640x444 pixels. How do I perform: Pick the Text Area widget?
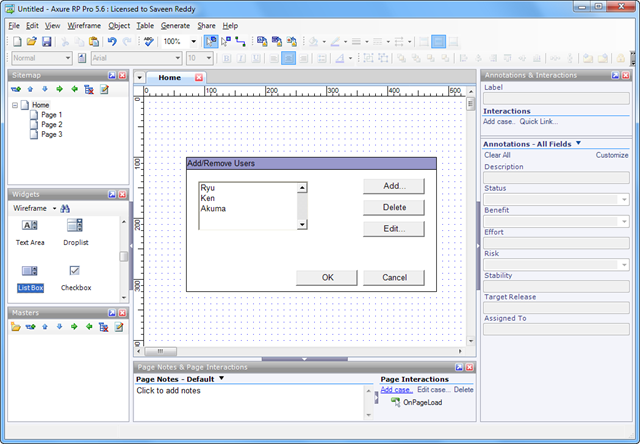(x=30, y=227)
